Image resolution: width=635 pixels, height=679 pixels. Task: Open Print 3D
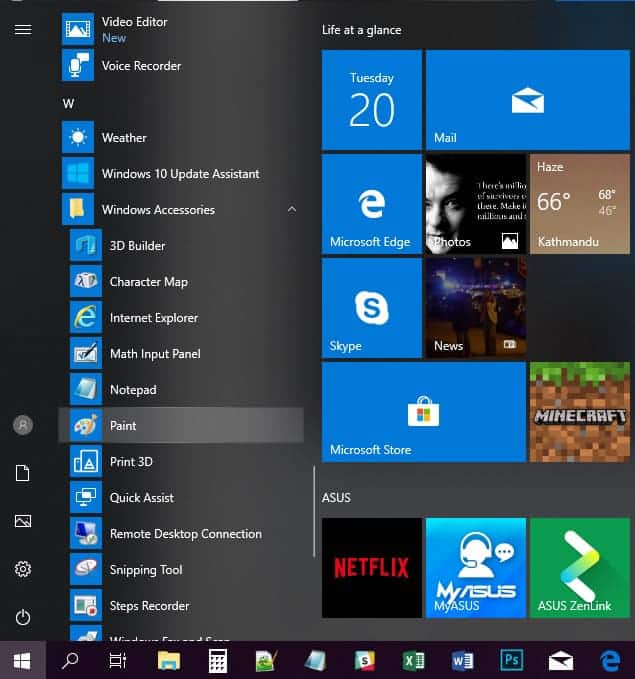coord(182,462)
